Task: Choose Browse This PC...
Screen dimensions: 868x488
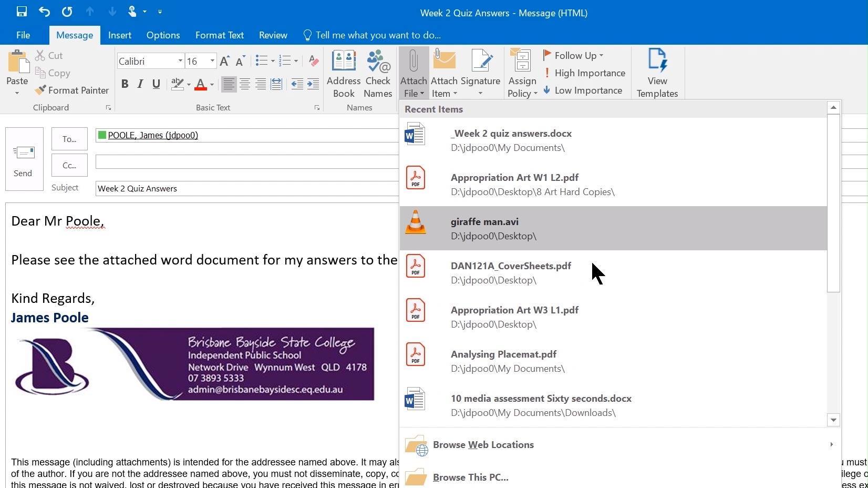Action: pos(620,477)
